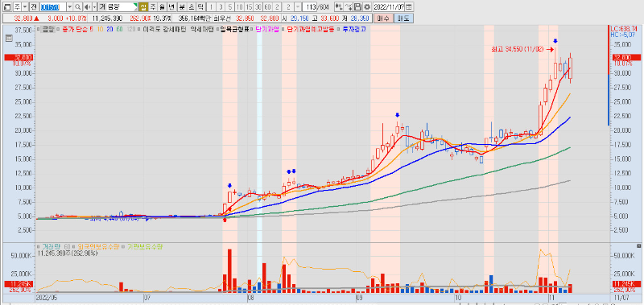Click the '전' all-markets button

click(x=34, y=7)
